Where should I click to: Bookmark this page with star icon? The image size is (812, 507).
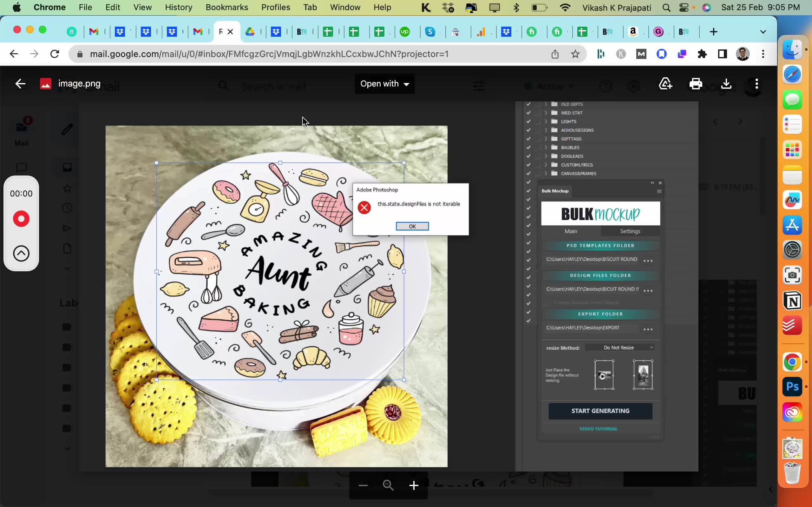pos(575,54)
